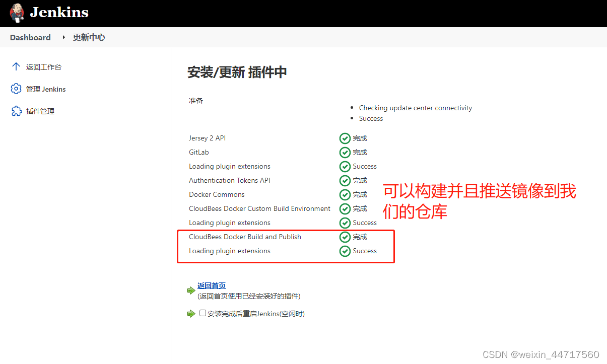The image size is (607, 364).
Task: Click the check icon for Docker Commons
Action: click(345, 194)
